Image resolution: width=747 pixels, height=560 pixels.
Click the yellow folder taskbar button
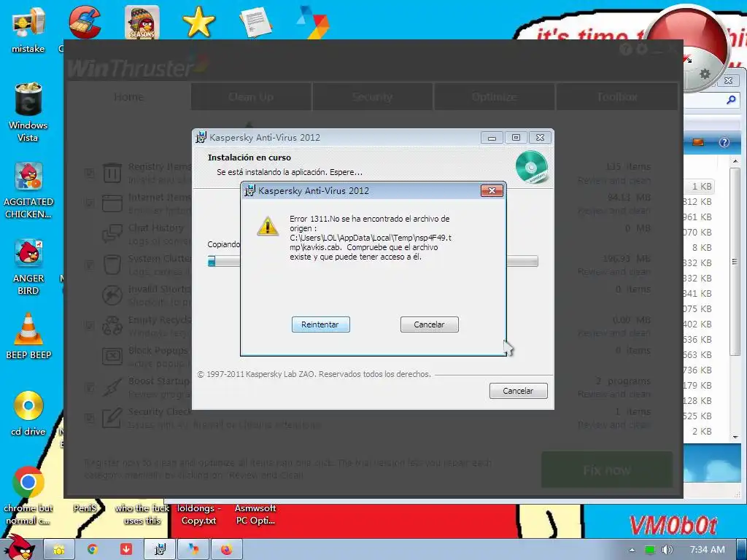click(x=59, y=550)
